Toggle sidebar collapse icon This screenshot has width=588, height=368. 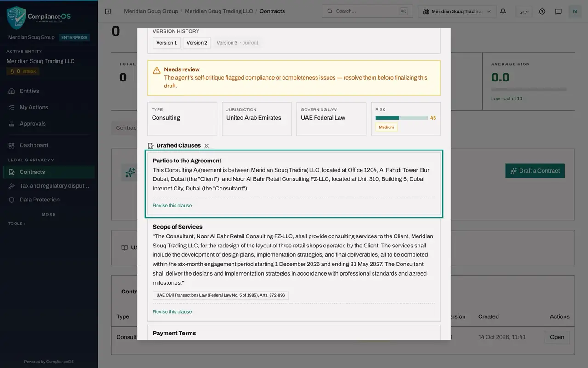[108, 11]
